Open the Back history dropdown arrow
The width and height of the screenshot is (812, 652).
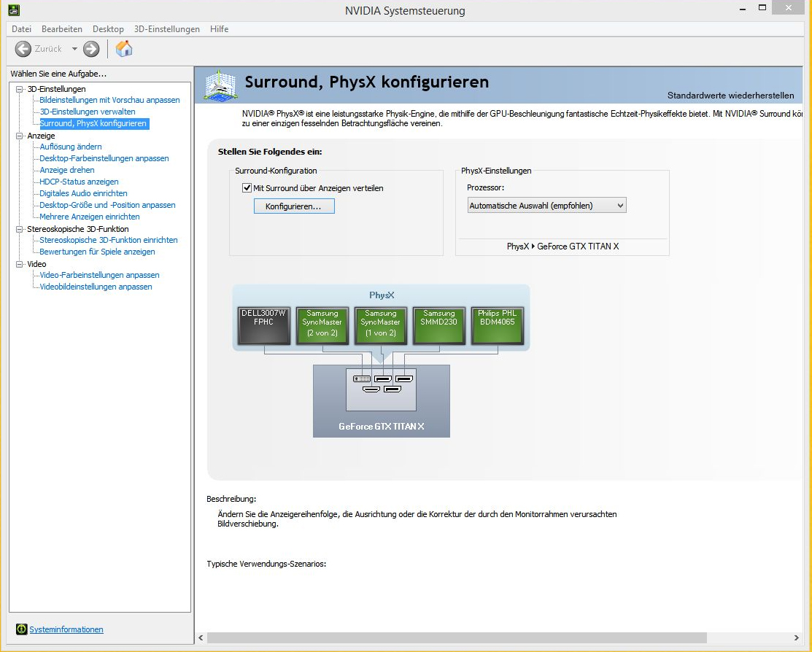point(74,49)
